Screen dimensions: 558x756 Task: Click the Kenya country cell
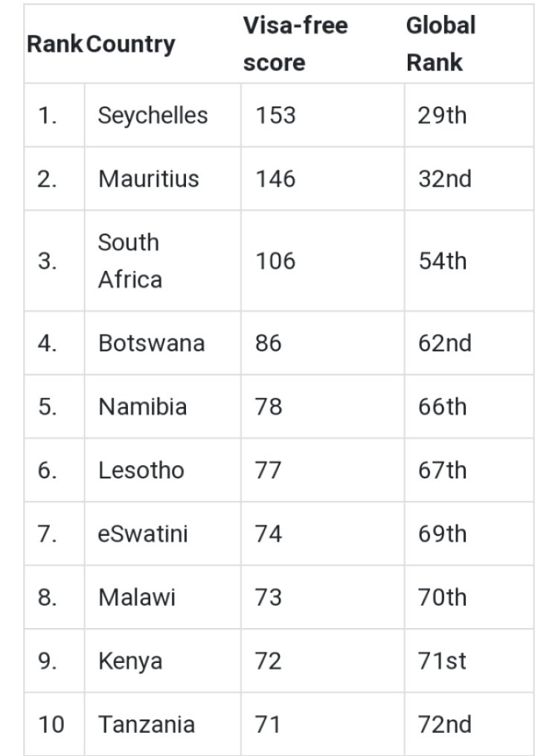click(130, 661)
